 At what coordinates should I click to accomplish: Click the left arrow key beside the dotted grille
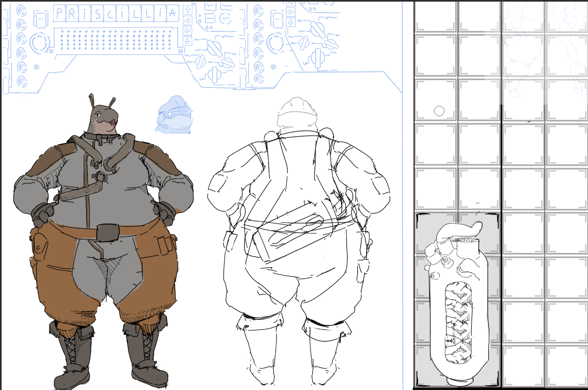coord(187,31)
